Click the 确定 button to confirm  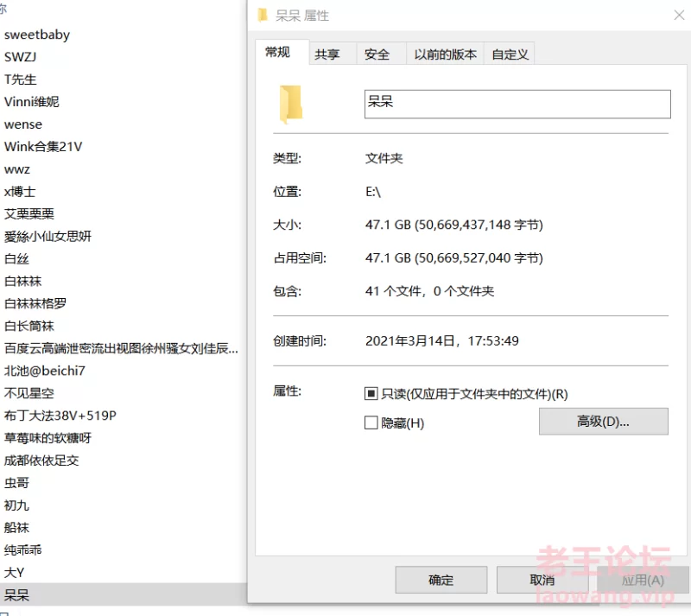pos(441,580)
